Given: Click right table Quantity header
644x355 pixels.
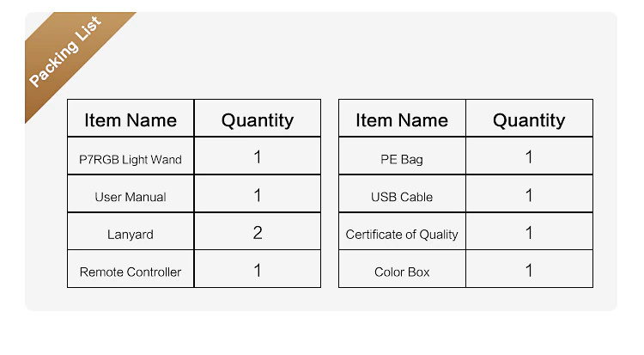Looking at the screenshot, I should [530, 118].
